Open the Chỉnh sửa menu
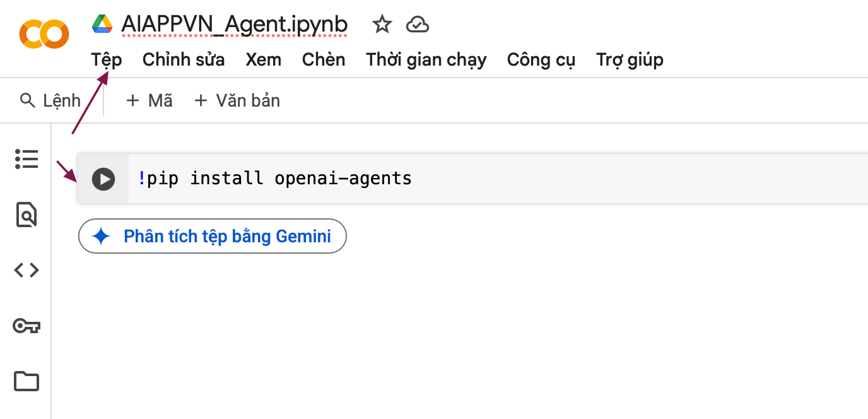 click(x=184, y=60)
